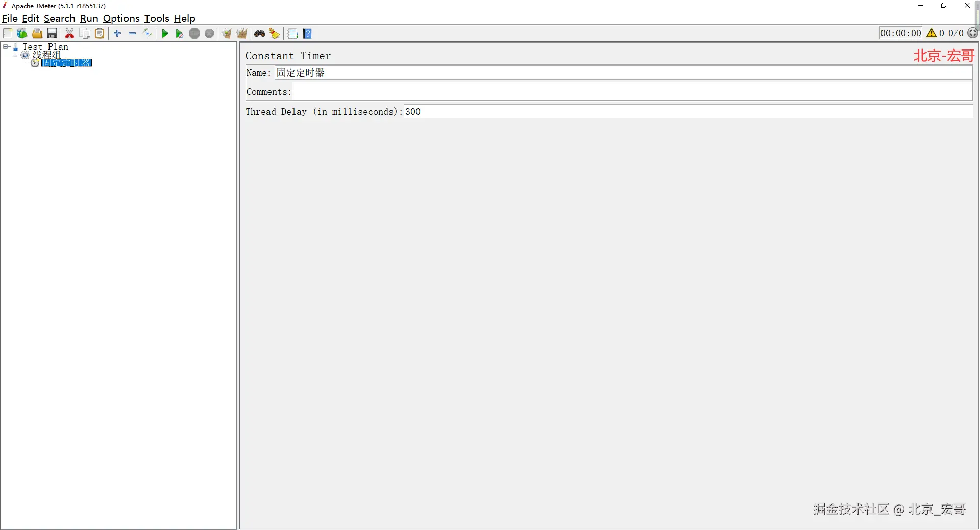
Task: Click the Constant Timer panel heading
Action: [x=288, y=56]
